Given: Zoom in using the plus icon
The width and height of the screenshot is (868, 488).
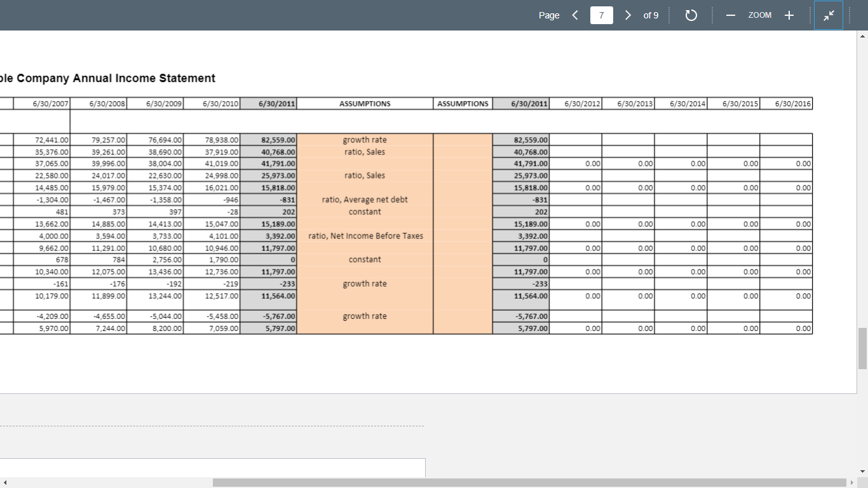Looking at the screenshot, I should tap(789, 15).
